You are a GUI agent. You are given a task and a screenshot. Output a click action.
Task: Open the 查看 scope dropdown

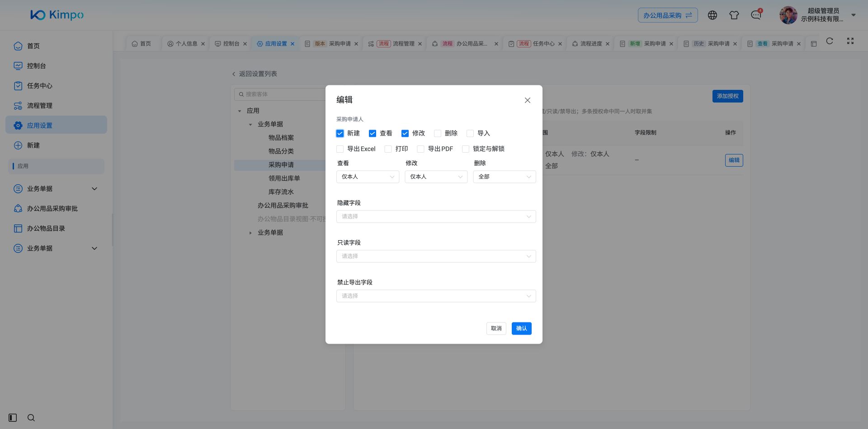click(x=368, y=177)
